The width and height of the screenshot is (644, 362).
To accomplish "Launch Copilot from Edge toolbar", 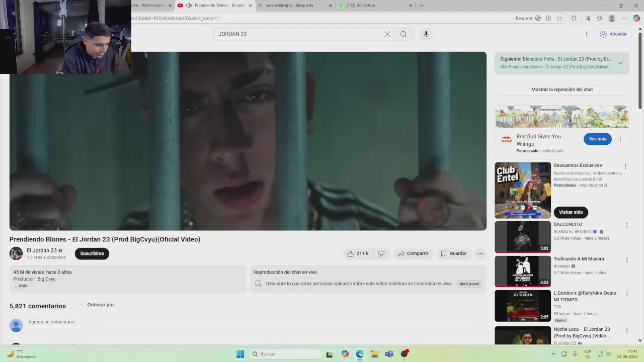I will (x=636, y=18).
